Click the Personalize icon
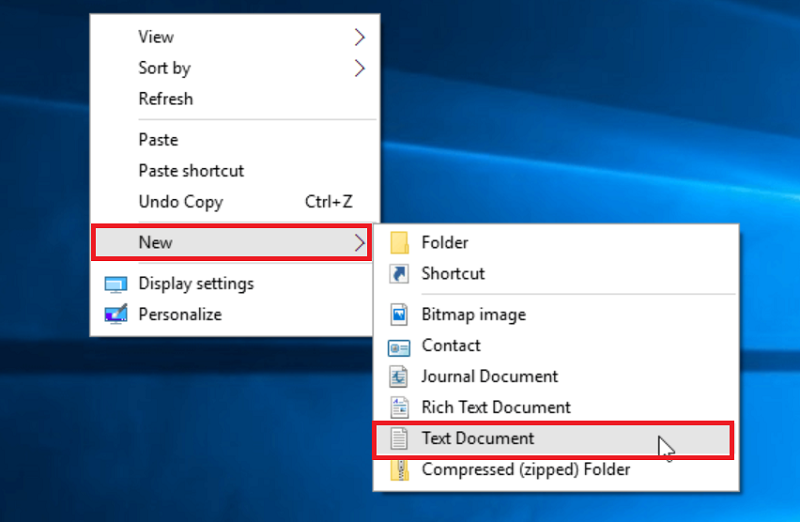 tap(117, 315)
